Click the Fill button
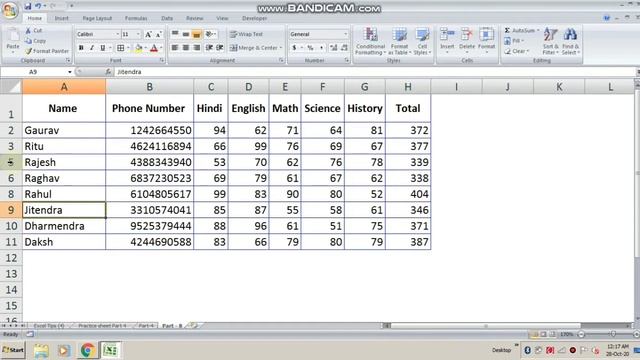Screen dimensions: 640x360 [x=513, y=41]
